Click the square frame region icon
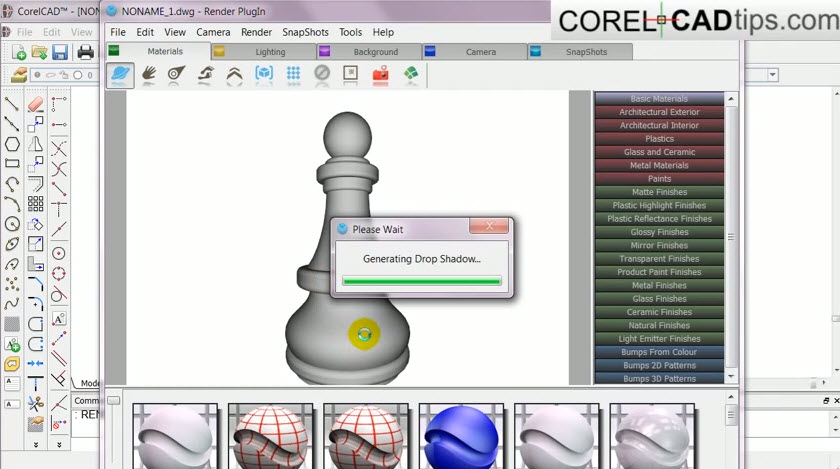This screenshot has width=840, height=469. [x=350, y=73]
